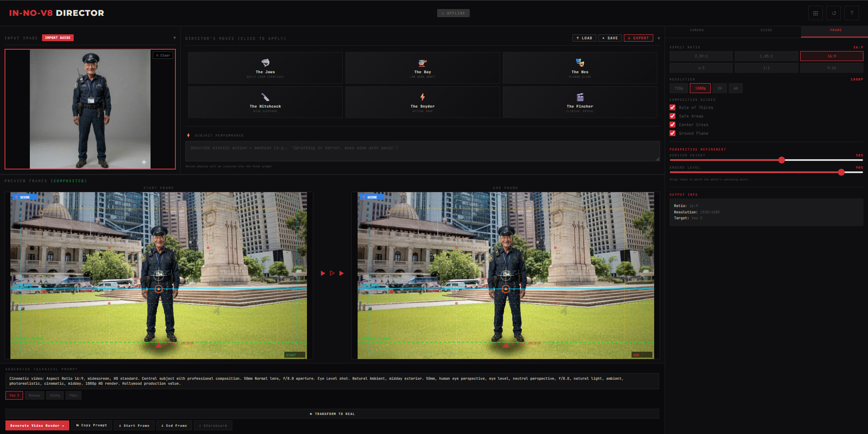The height and width of the screenshot is (434, 868).
Task: Choose The Wes planar slide move
Action: coord(580,68)
